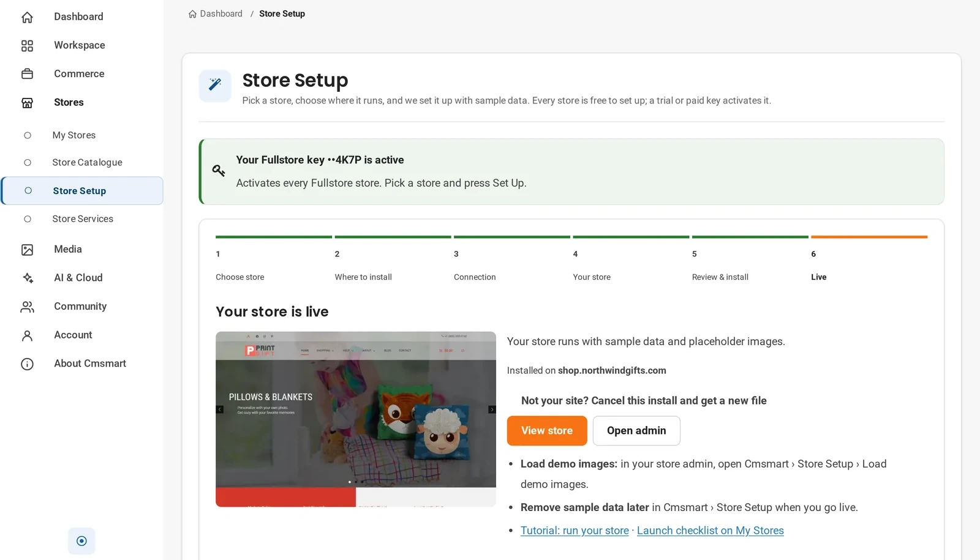Click the Store Setup page title
This screenshot has width=980, height=560.
point(295,80)
